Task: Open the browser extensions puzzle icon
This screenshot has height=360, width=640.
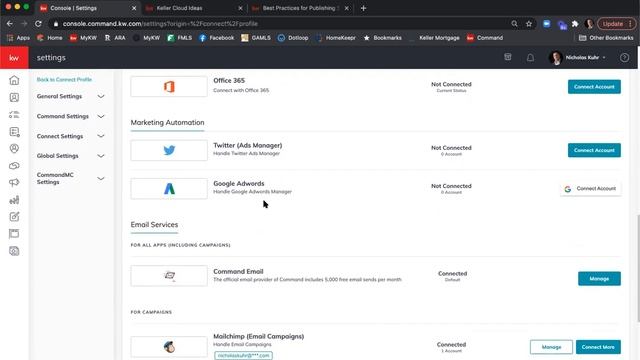Action: [x=575, y=24]
